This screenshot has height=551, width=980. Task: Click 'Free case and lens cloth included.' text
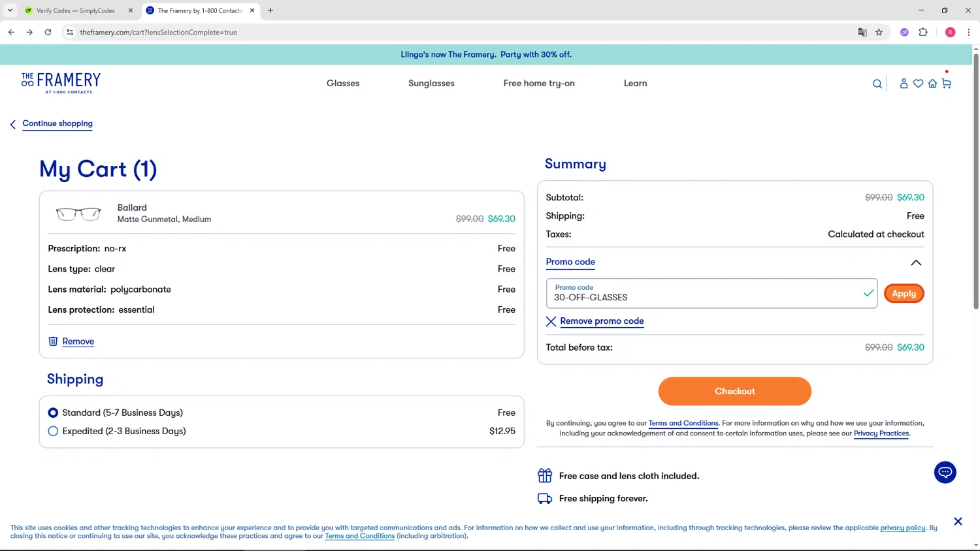pos(629,476)
